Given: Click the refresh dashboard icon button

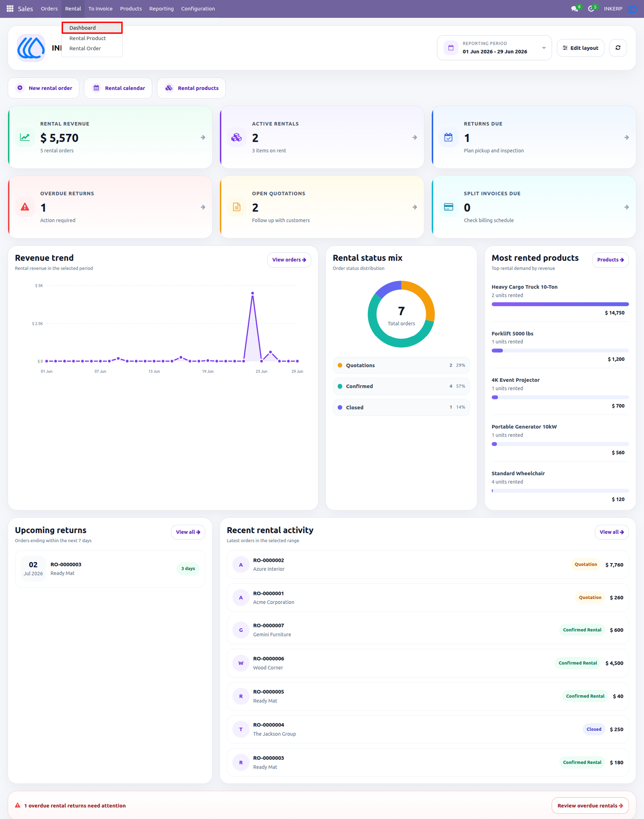Looking at the screenshot, I should [618, 48].
